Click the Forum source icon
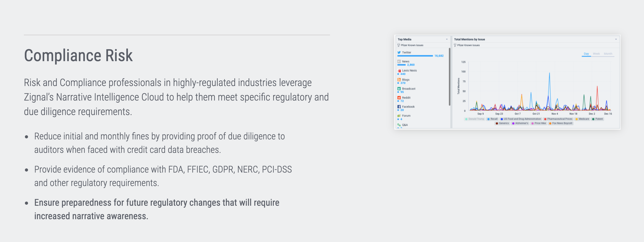Image resolution: width=644 pixels, height=242 pixels. pos(399,116)
